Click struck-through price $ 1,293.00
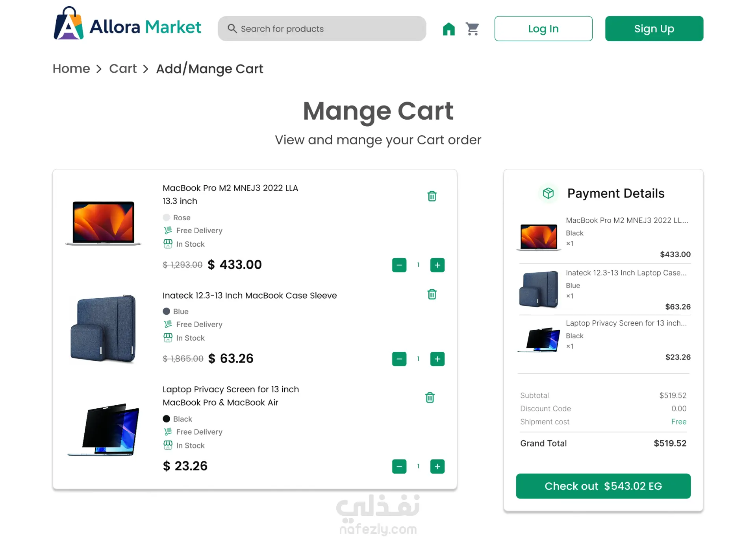Screen dimensions: 756x537 183,265
